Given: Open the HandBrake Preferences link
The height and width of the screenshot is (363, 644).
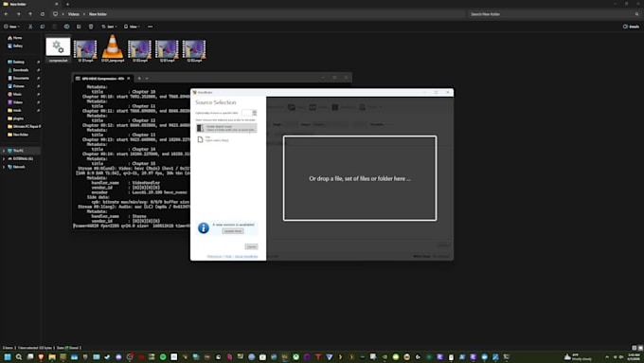Looking at the screenshot, I should pos(214,257).
